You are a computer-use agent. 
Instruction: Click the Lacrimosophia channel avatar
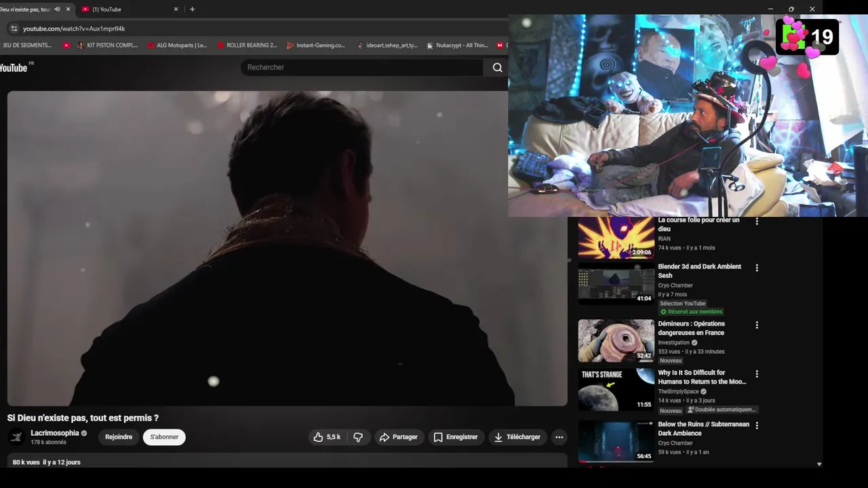pyautogui.click(x=16, y=437)
